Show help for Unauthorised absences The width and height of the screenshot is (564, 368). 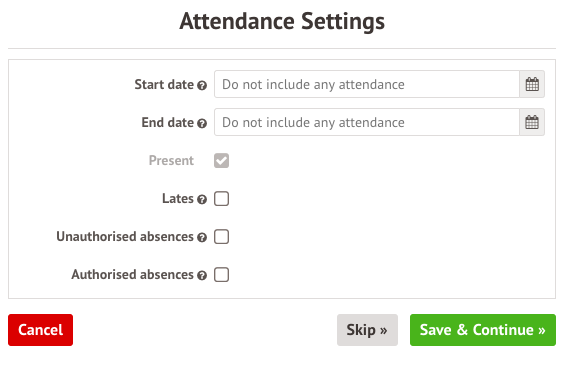(202, 238)
